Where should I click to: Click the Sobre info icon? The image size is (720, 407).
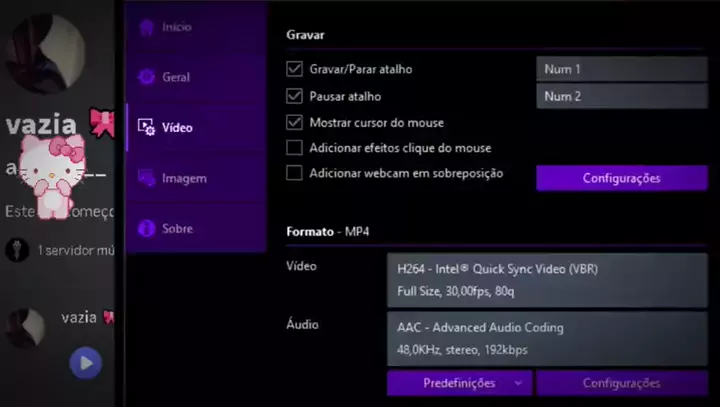(146, 228)
